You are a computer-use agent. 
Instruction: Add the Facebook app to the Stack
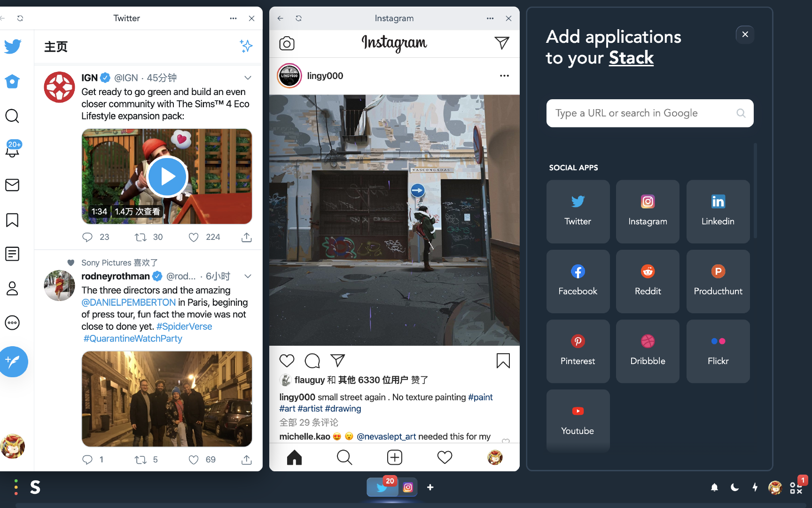pos(578,281)
